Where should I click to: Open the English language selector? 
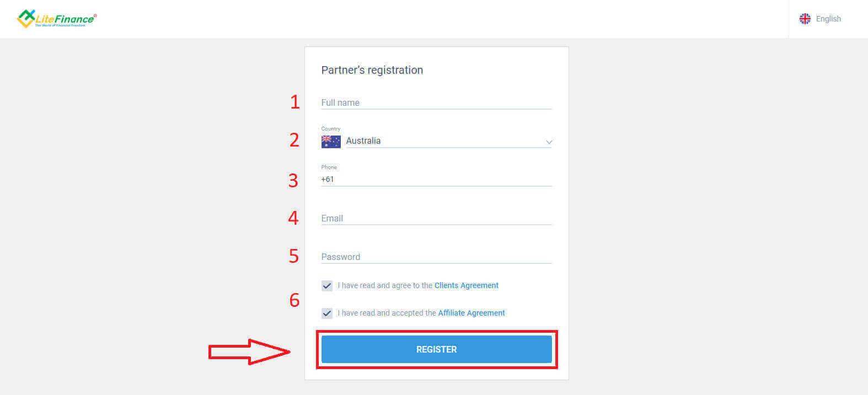pos(828,19)
